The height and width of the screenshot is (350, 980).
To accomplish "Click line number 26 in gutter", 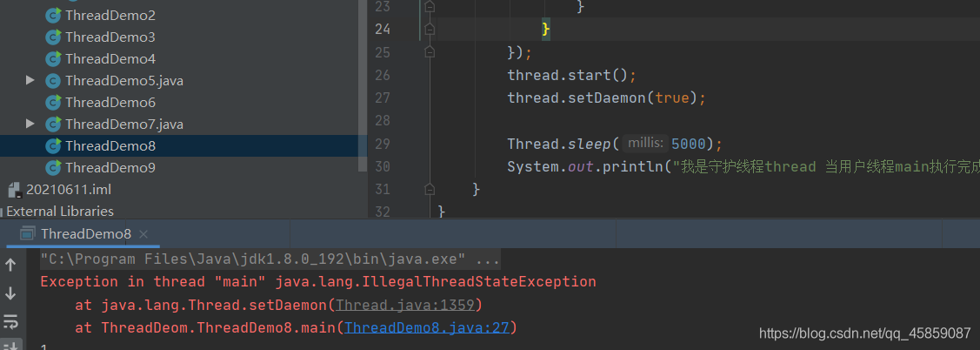I will tap(383, 75).
